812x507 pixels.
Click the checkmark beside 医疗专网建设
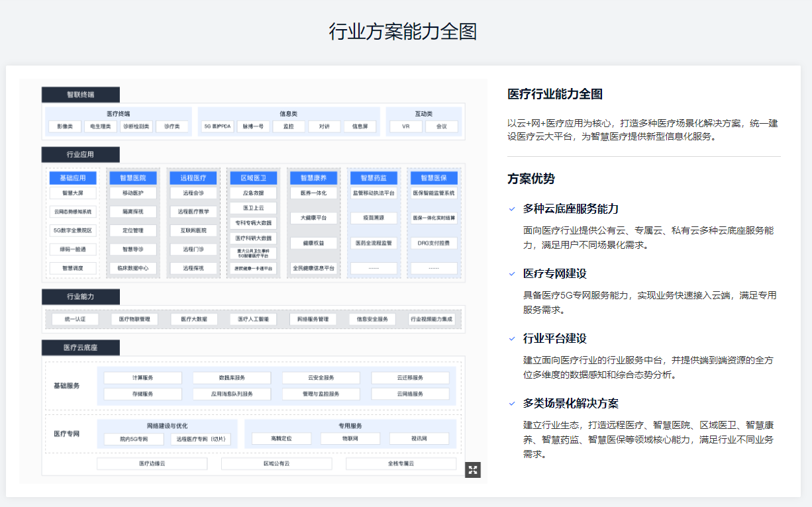[512, 274]
